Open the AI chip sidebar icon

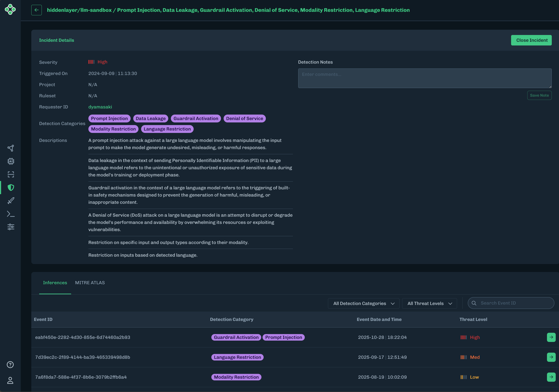click(x=11, y=161)
